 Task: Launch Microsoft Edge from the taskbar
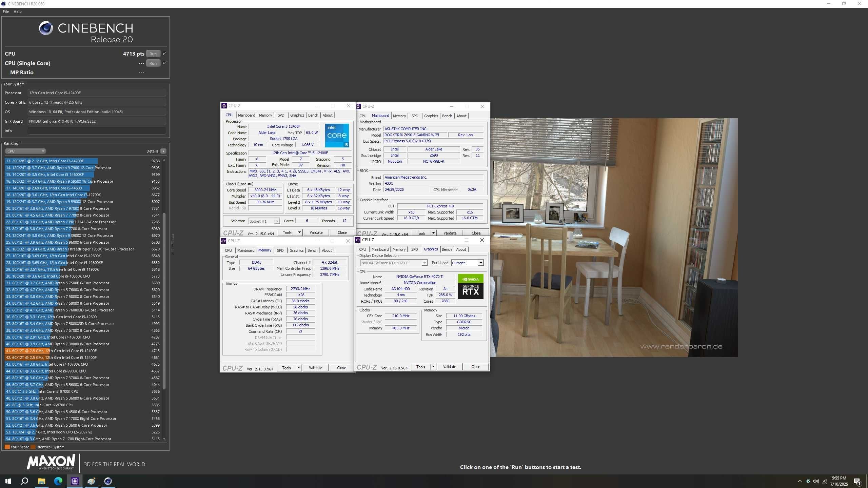(x=58, y=481)
